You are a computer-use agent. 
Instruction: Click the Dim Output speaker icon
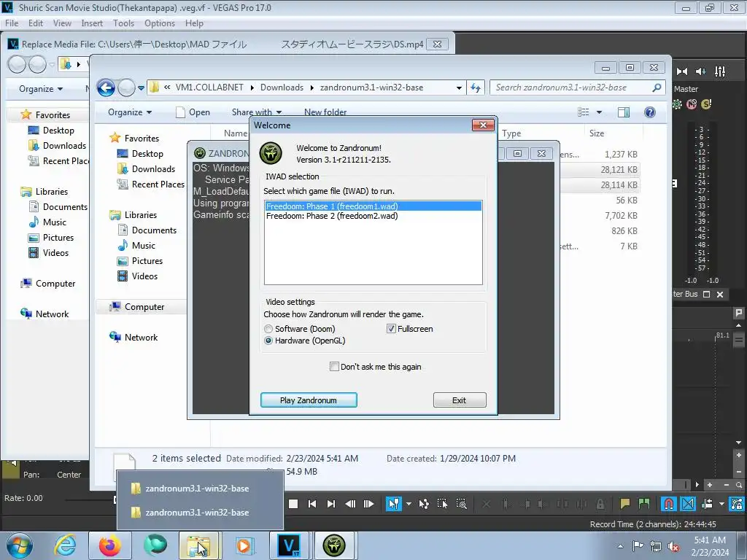(x=701, y=71)
